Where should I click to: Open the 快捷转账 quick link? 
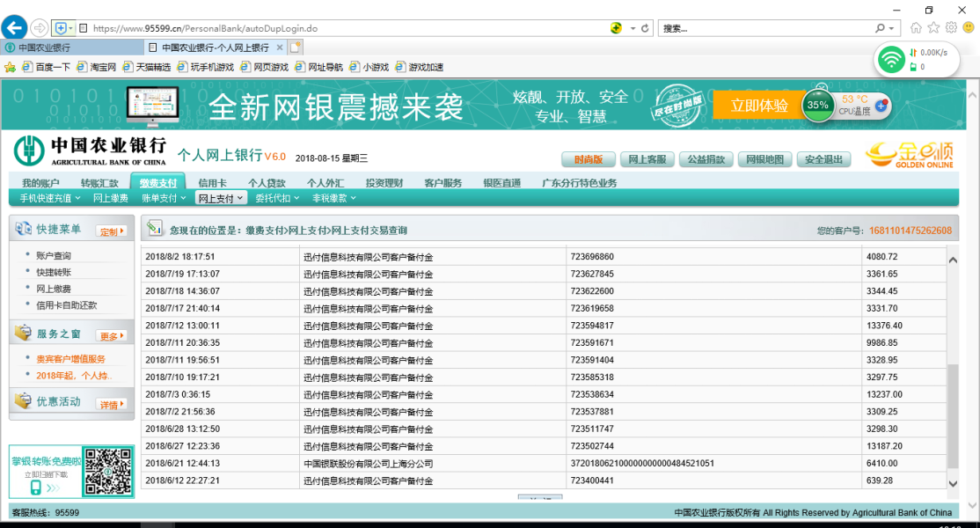click(x=54, y=273)
